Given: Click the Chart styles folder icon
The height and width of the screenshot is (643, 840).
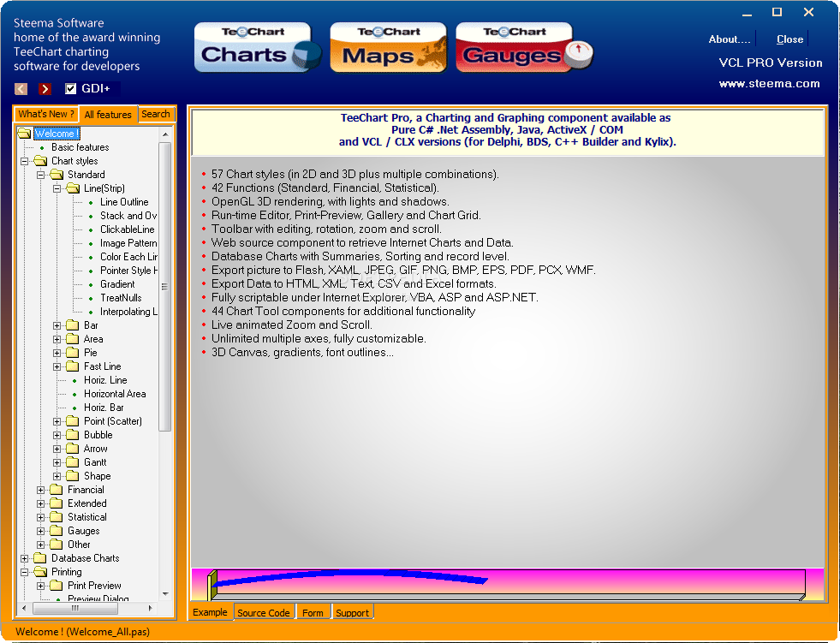Looking at the screenshot, I should 40,161.
